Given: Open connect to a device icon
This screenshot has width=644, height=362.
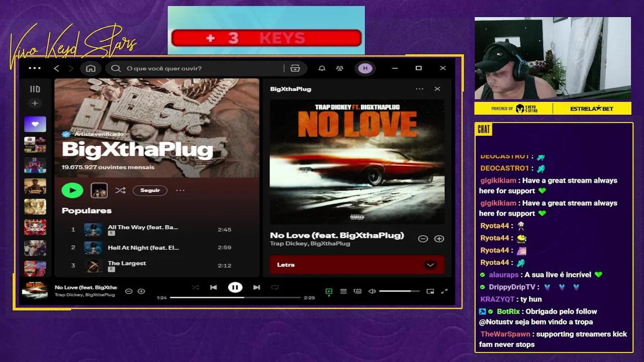Looking at the screenshot, I should [x=358, y=291].
